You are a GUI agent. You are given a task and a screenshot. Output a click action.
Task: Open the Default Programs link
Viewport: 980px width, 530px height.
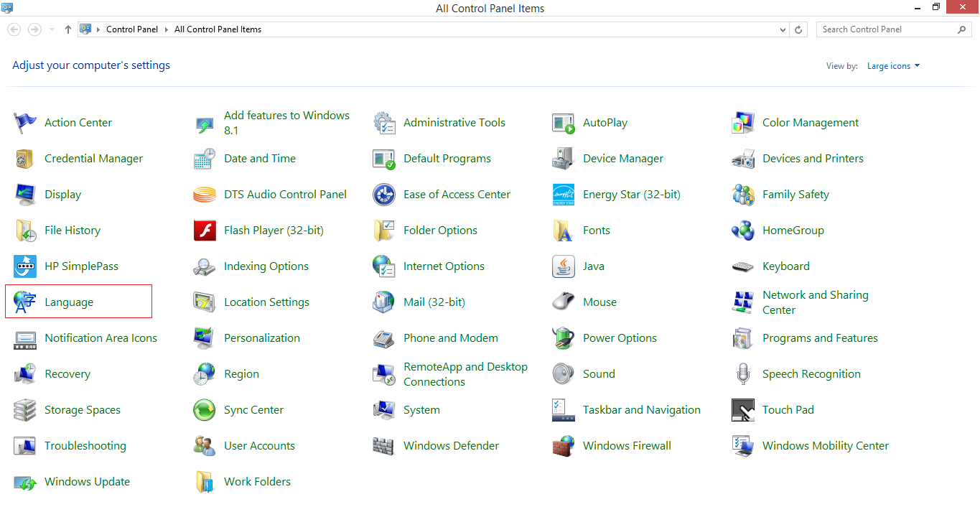click(447, 159)
